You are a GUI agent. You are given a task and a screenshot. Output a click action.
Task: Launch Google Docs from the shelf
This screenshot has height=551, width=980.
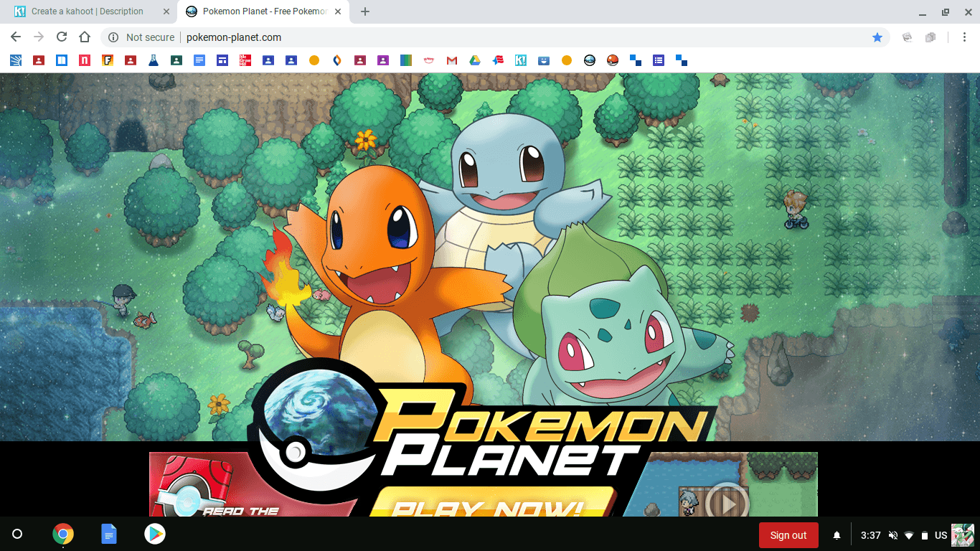coord(109,534)
